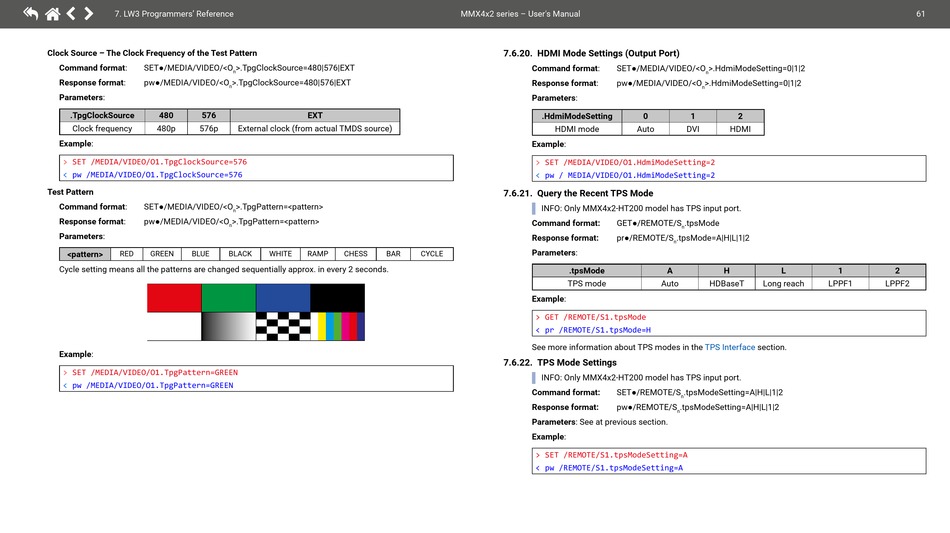Click the color bar test pattern image

pyautogui.click(x=337, y=326)
